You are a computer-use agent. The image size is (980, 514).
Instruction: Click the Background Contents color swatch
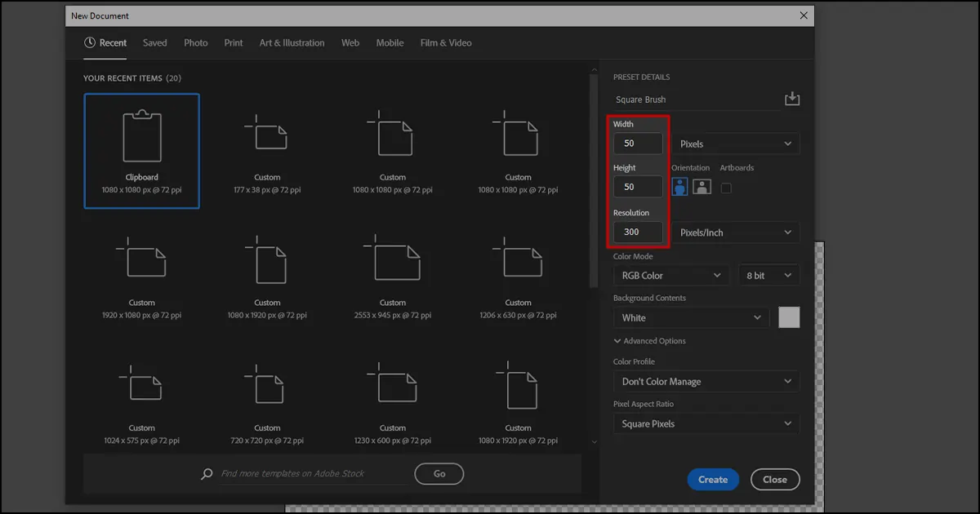(789, 317)
